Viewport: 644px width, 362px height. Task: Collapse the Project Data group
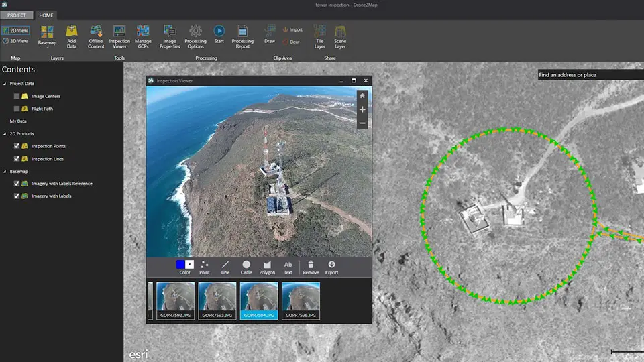click(5, 84)
